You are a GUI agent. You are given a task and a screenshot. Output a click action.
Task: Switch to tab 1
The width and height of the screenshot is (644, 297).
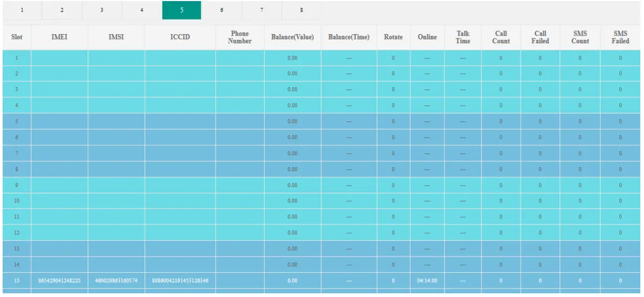tap(22, 10)
